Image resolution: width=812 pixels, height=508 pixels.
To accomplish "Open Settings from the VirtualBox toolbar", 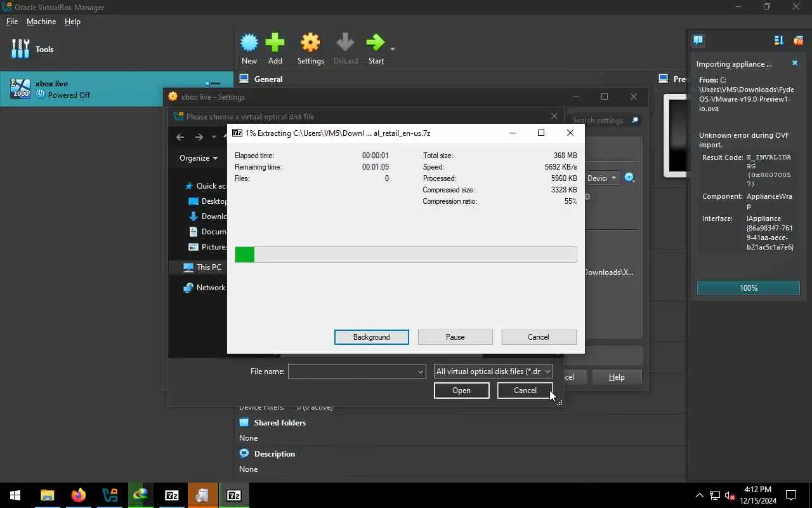I will pyautogui.click(x=310, y=50).
